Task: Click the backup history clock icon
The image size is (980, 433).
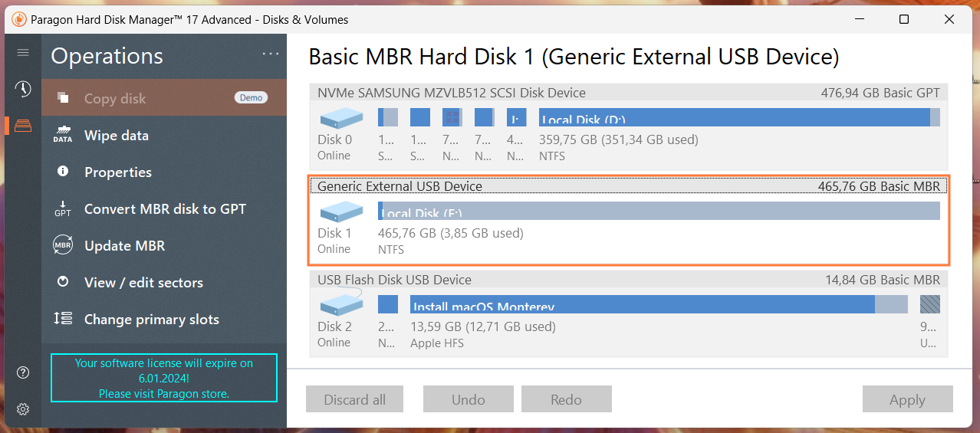Action: tap(23, 89)
